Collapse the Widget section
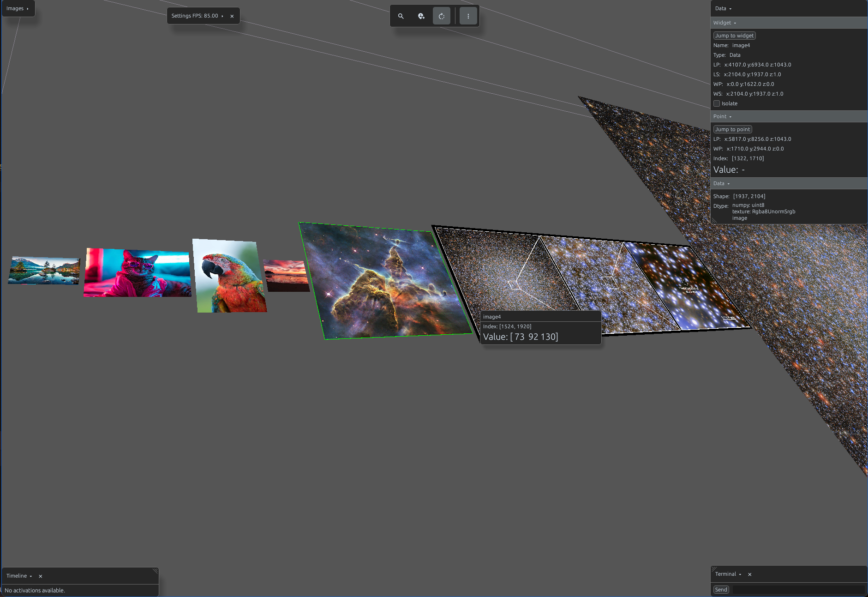Image resolution: width=868 pixels, height=597 pixels. (724, 23)
